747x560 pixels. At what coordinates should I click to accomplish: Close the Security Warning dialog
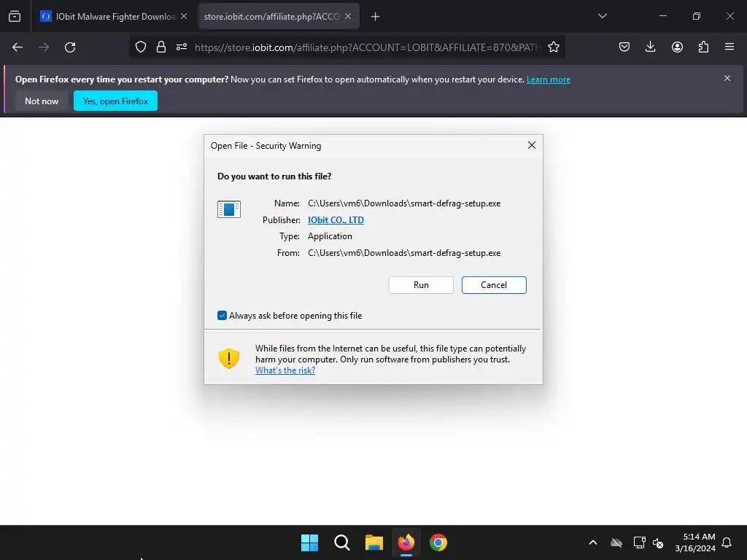532,145
